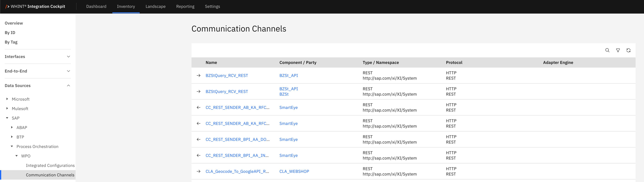Click arrow icon of CLA_Geocode_To_GoogleAPI row
Viewport: 644px width, 182px height.
coord(198,171)
